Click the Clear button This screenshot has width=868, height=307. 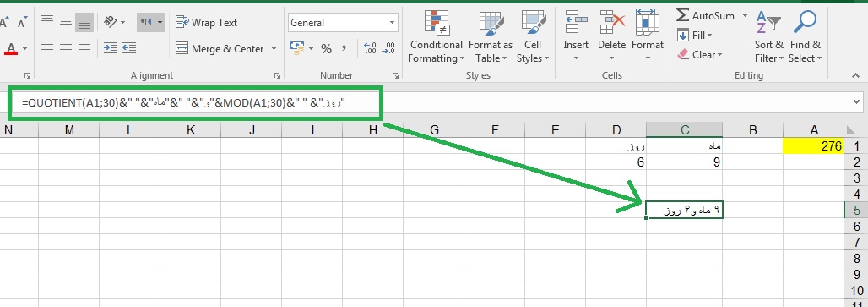point(700,55)
